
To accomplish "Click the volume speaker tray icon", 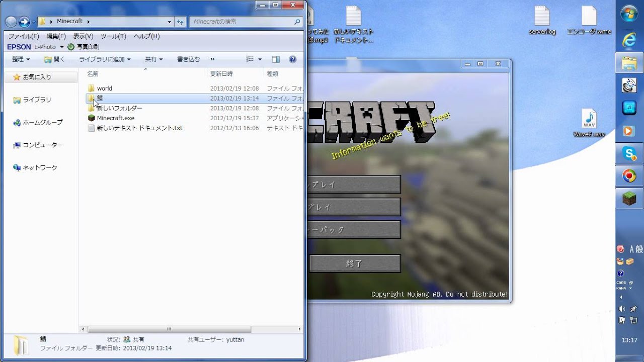I will pyautogui.click(x=622, y=309).
